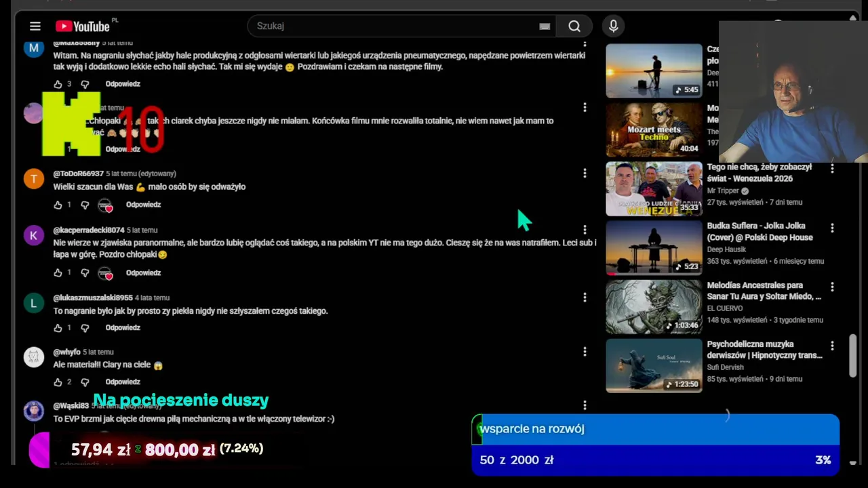Like @ToDoR66937's comment
868x488 pixels.
pyautogui.click(x=58, y=205)
